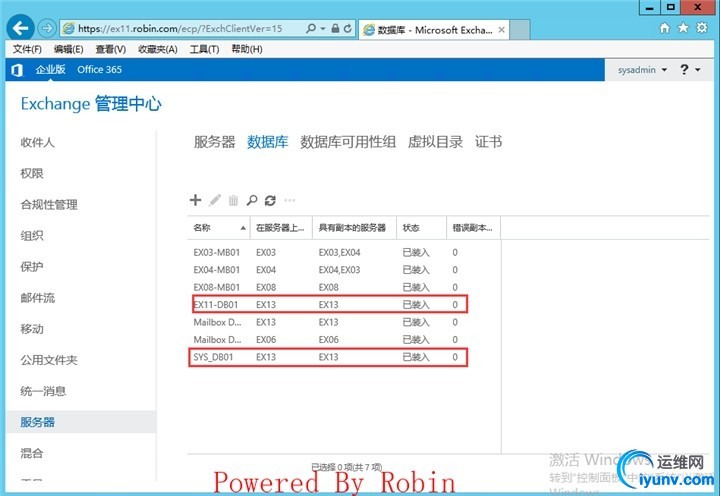
Task: Refresh the database list
Action: (270, 200)
